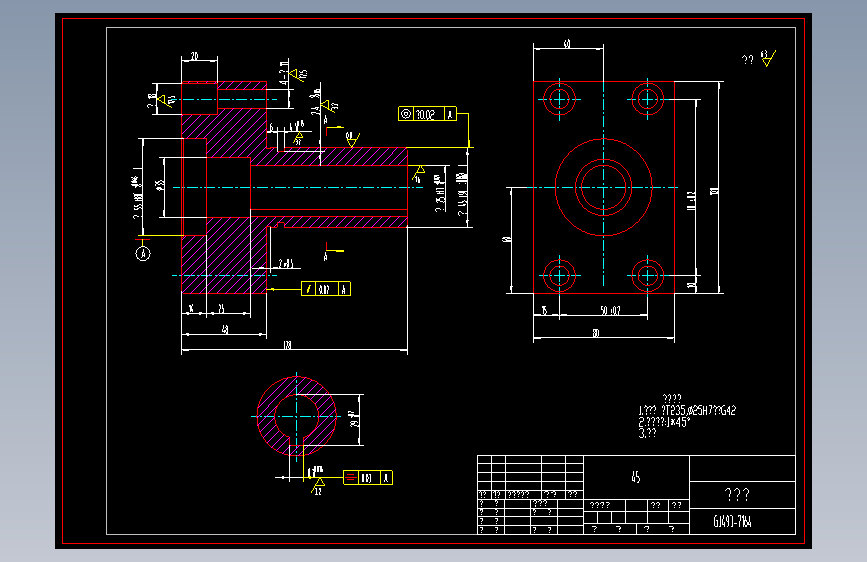Click the overall length dimension below section view
The height and width of the screenshot is (562, 867).
tap(288, 345)
